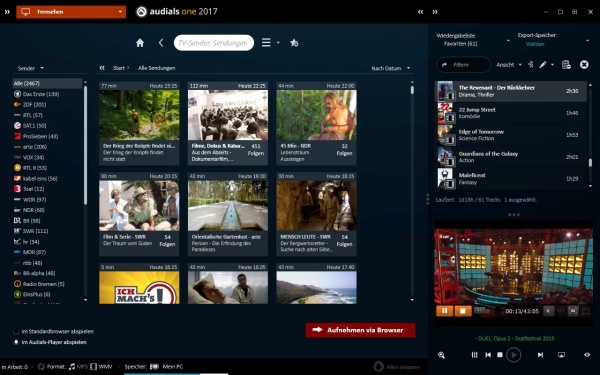This screenshot has width=600, height=375.
Task: Open the video output window icon
Action: coord(561,355)
